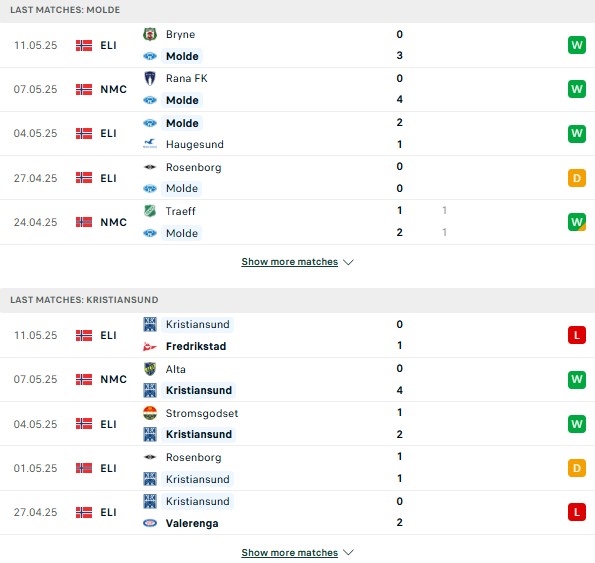595x563 pixels.
Task: Open the Haugesund team link
Action: 195,145
